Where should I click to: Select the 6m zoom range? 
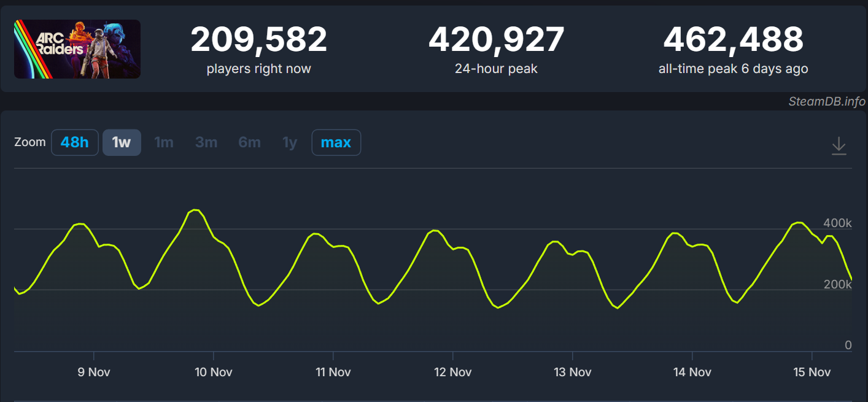point(249,142)
